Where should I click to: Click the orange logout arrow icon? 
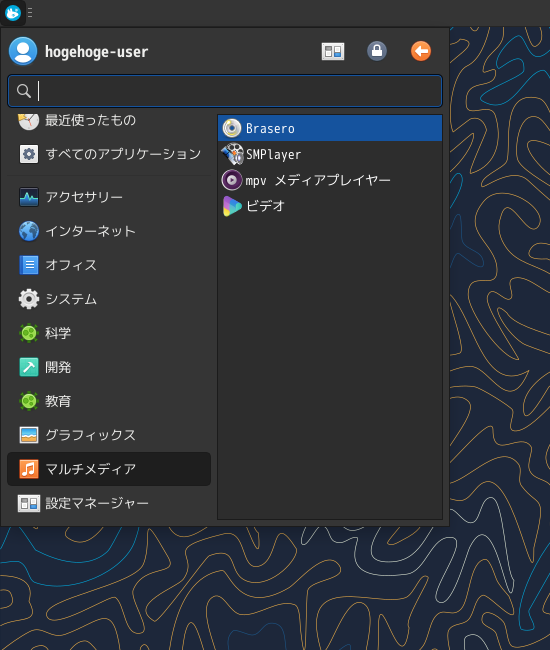coord(421,51)
